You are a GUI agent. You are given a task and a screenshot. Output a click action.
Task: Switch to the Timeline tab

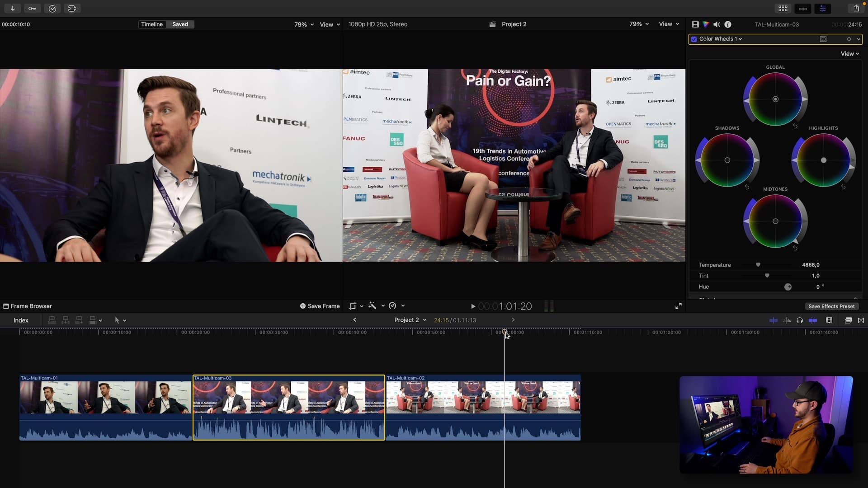point(152,24)
